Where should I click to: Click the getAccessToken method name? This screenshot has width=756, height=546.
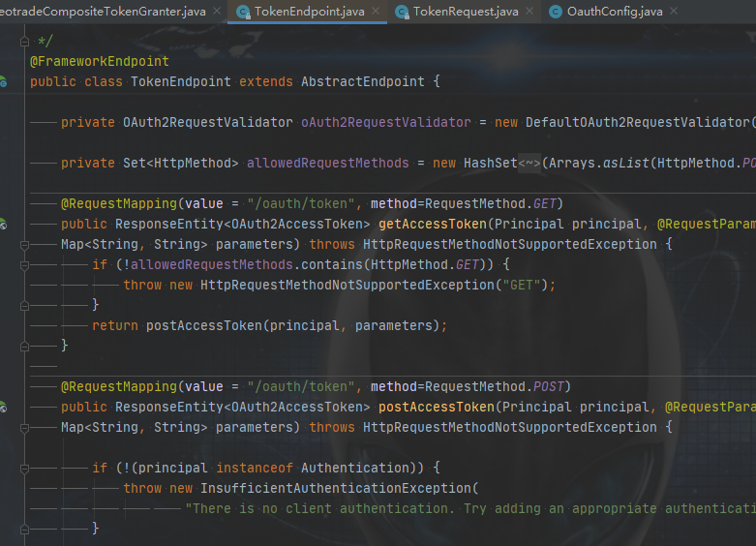tap(433, 224)
